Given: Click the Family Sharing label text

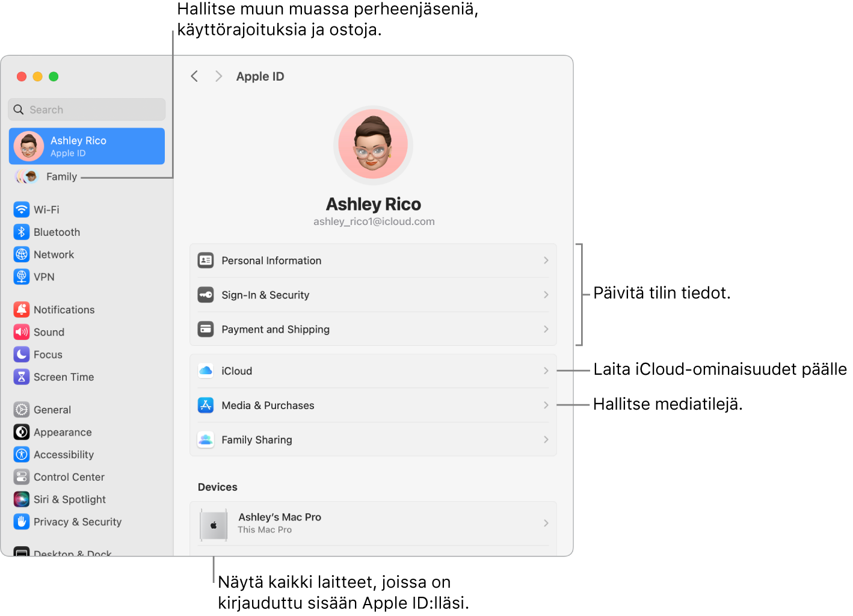Looking at the screenshot, I should point(257,440).
